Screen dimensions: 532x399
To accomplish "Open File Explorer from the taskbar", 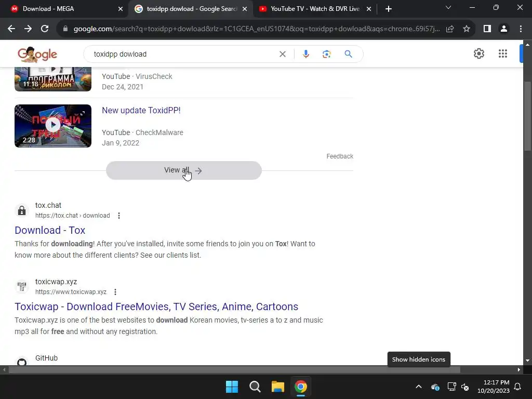I will (x=278, y=387).
